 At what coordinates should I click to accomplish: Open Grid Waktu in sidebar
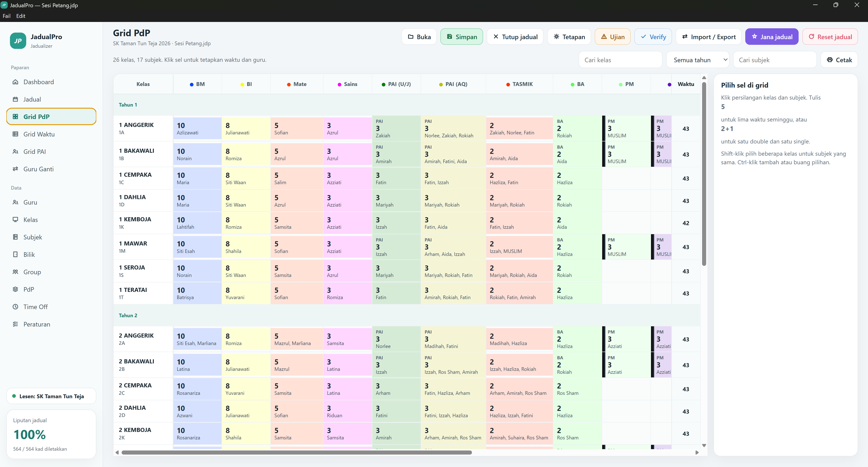coord(51,134)
